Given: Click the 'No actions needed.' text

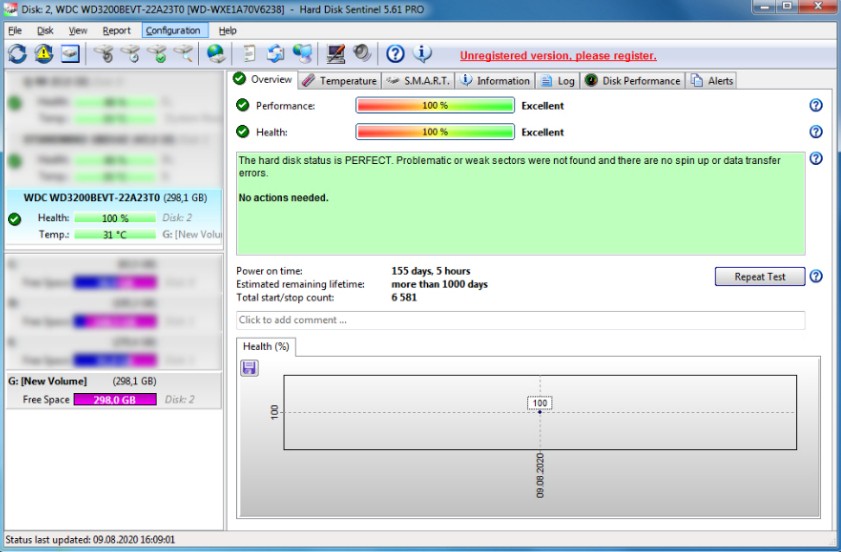Looking at the screenshot, I should (x=283, y=198).
